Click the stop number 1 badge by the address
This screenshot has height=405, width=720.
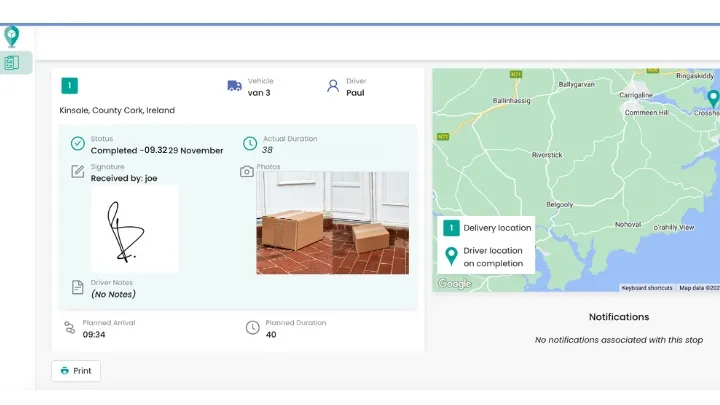coord(70,86)
